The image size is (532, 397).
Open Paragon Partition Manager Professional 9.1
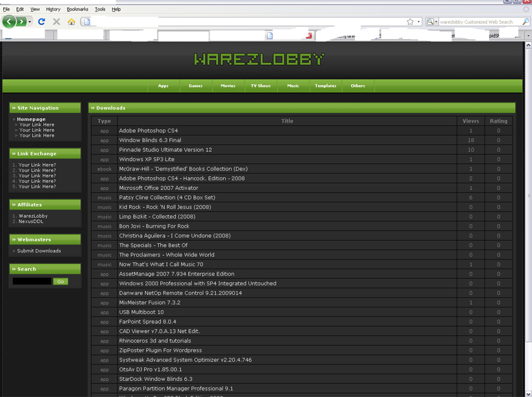(x=176, y=389)
